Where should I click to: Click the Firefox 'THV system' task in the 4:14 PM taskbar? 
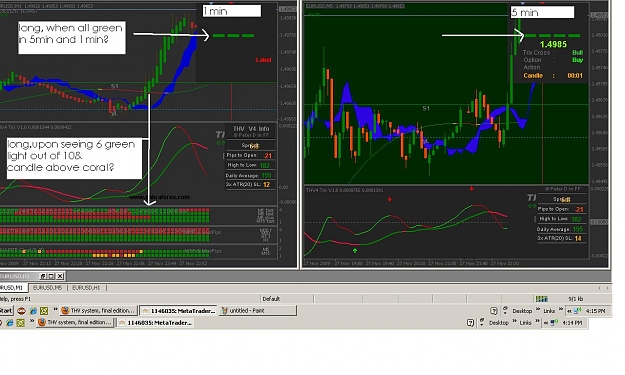click(75, 322)
